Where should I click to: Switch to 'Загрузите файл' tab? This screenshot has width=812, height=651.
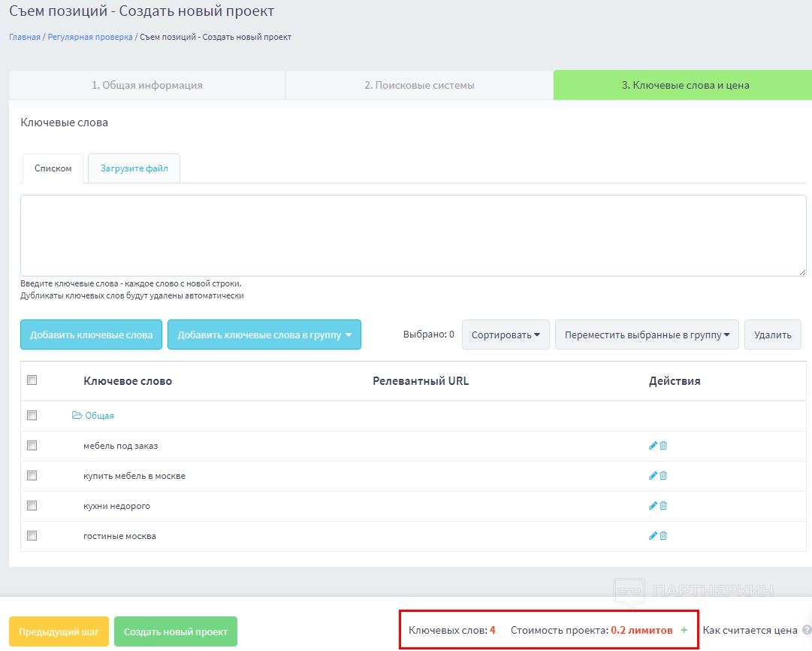click(134, 168)
